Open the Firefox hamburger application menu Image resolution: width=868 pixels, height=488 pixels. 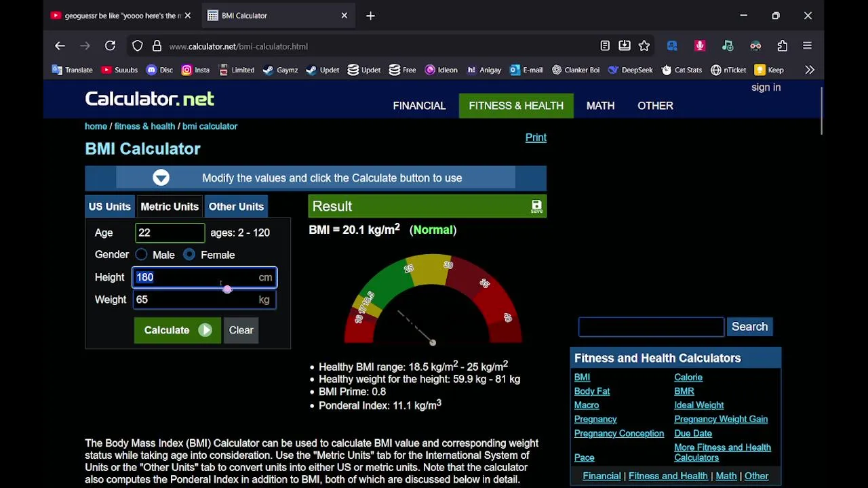[807, 46]
